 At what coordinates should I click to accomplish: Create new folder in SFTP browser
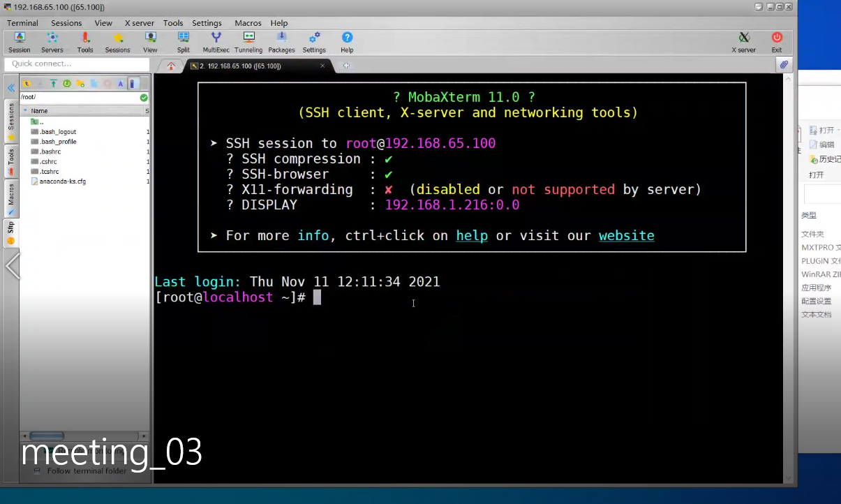[80, 84]
